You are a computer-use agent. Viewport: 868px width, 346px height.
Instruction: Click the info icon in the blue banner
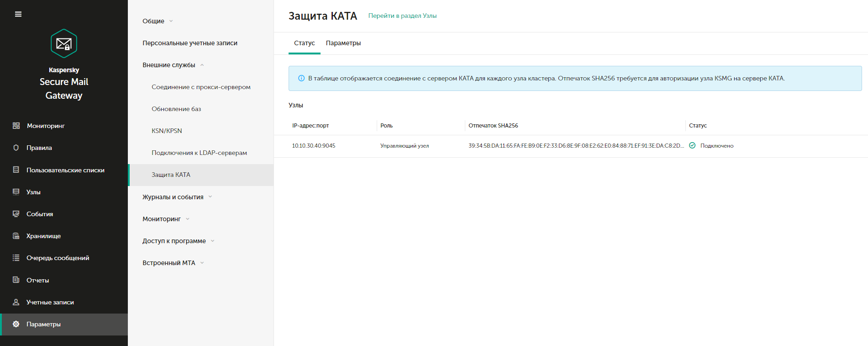301,78
